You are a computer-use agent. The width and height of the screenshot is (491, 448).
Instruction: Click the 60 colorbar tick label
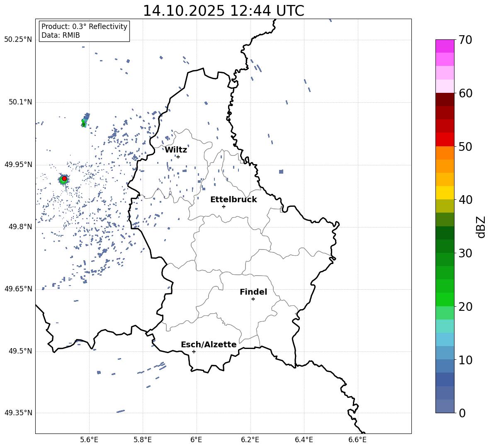pos(465,93)
